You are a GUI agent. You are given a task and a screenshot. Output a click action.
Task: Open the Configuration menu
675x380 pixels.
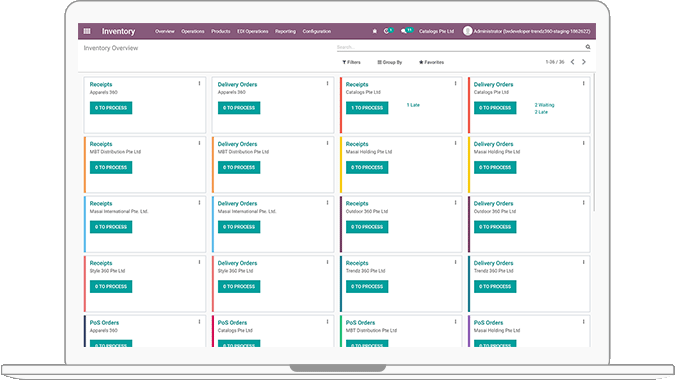click(317, 31)
